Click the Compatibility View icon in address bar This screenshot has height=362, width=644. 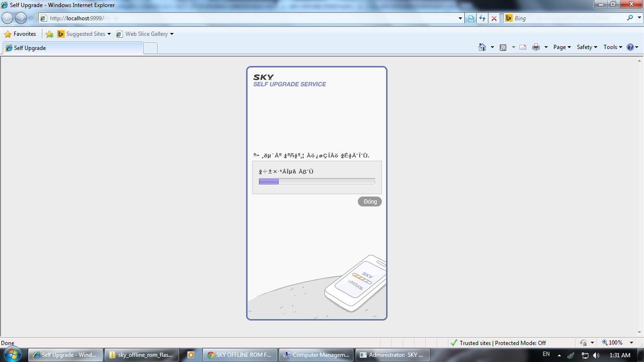tap(471, 18)
